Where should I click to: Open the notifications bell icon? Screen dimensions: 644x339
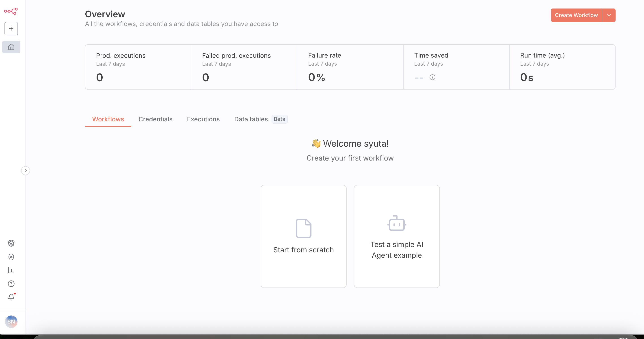point(11,297)
